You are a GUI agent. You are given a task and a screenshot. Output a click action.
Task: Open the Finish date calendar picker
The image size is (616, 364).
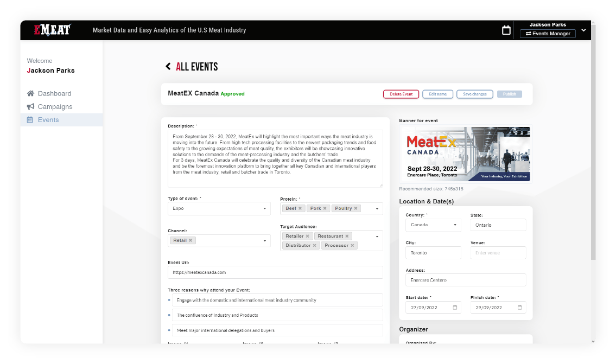519,308
